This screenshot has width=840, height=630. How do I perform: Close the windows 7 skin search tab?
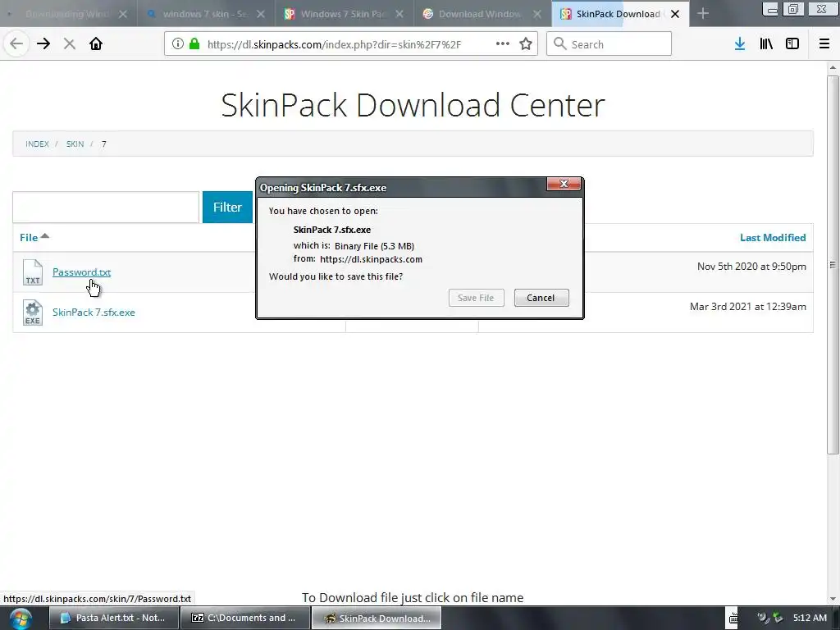261,14
